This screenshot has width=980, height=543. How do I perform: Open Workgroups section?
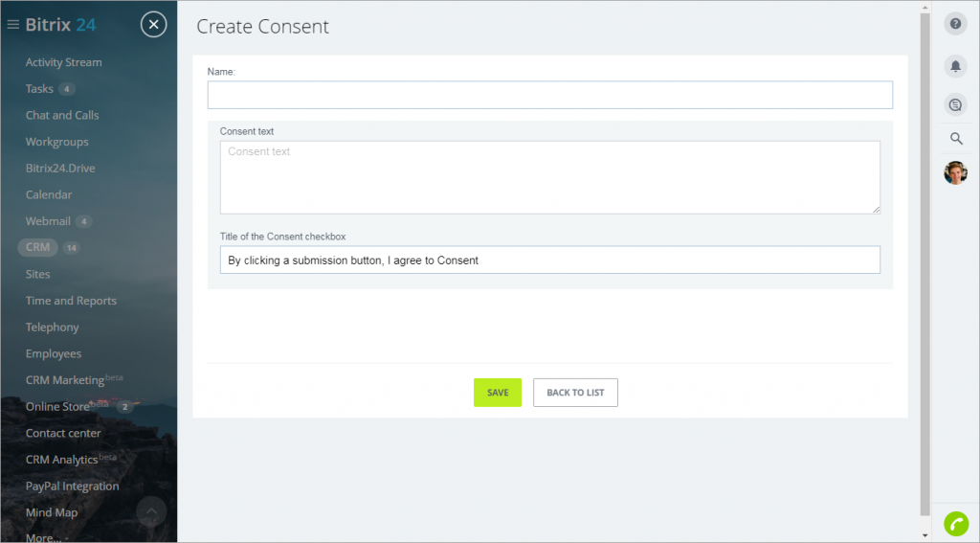pyautogui.click(x=56, y=142)
